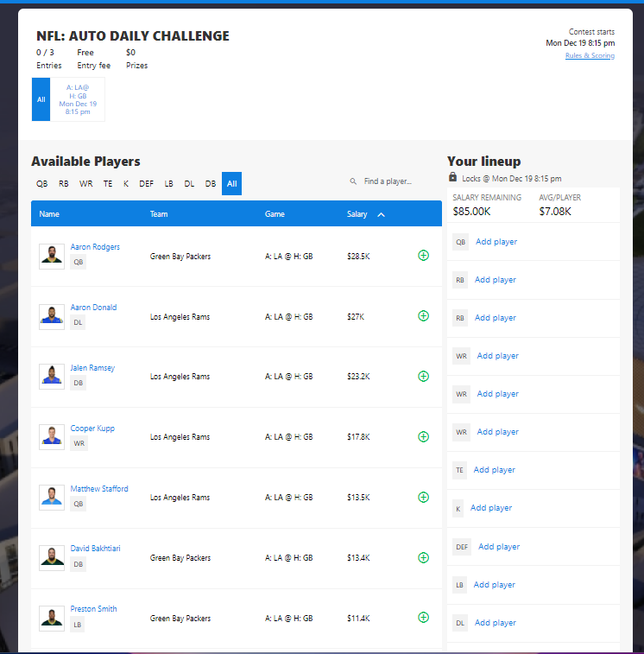Sort the table by Team column
This screenshot has width=644, height=654.
(x=159, y=214)
